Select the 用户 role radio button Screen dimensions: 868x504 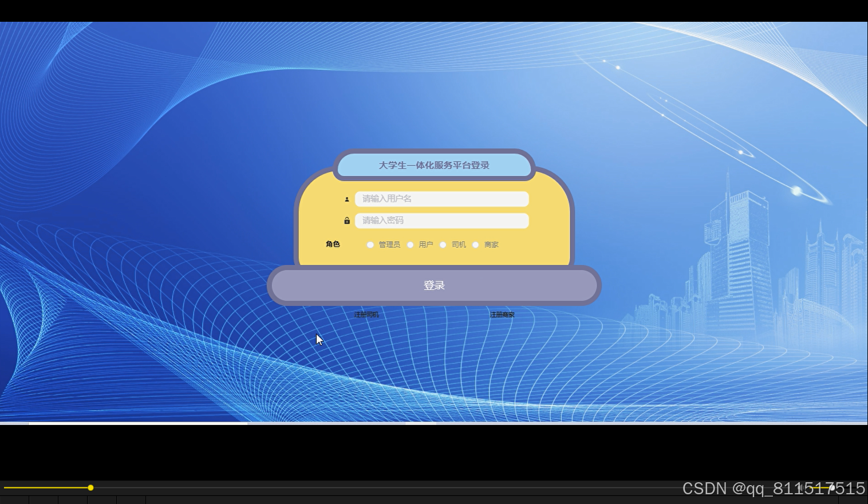pyautogui.click(x=411, y=245)
